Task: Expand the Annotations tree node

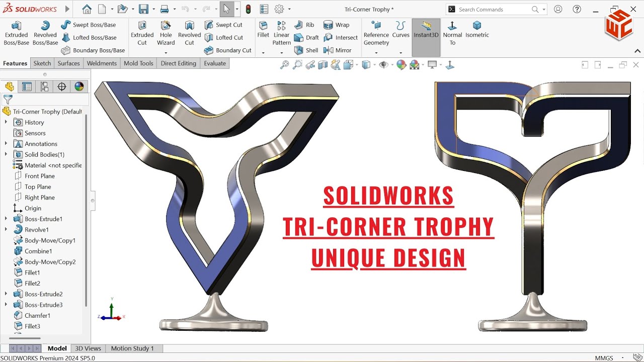Action: point(6,144)
